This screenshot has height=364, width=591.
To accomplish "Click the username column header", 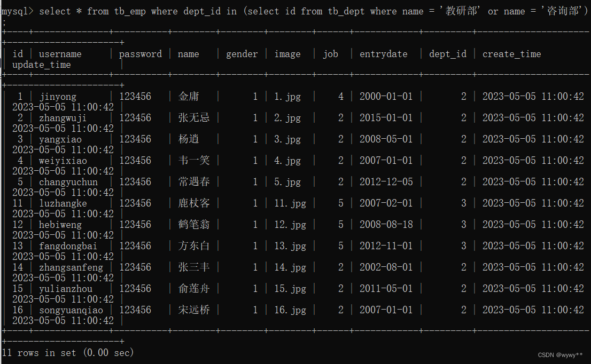I will 60,54.
